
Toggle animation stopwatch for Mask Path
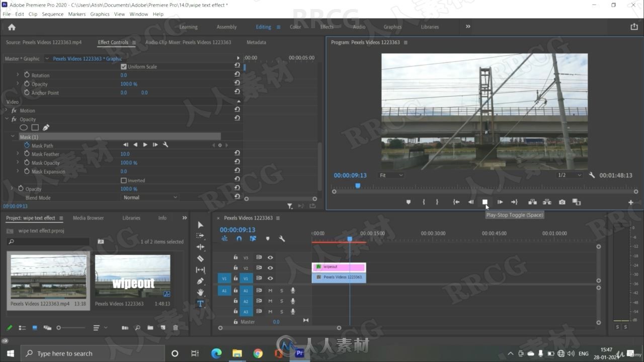coord(27,145)
